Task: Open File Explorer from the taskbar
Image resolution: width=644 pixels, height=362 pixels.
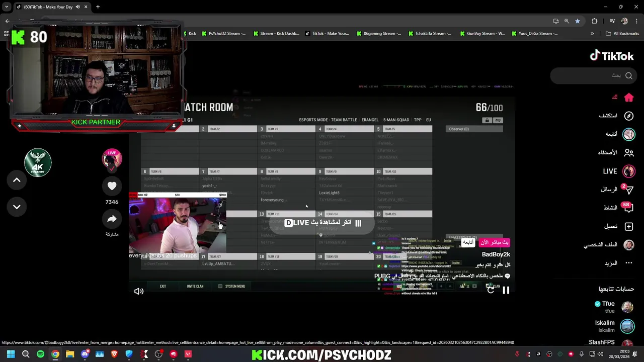Action: tap(70, 354)
